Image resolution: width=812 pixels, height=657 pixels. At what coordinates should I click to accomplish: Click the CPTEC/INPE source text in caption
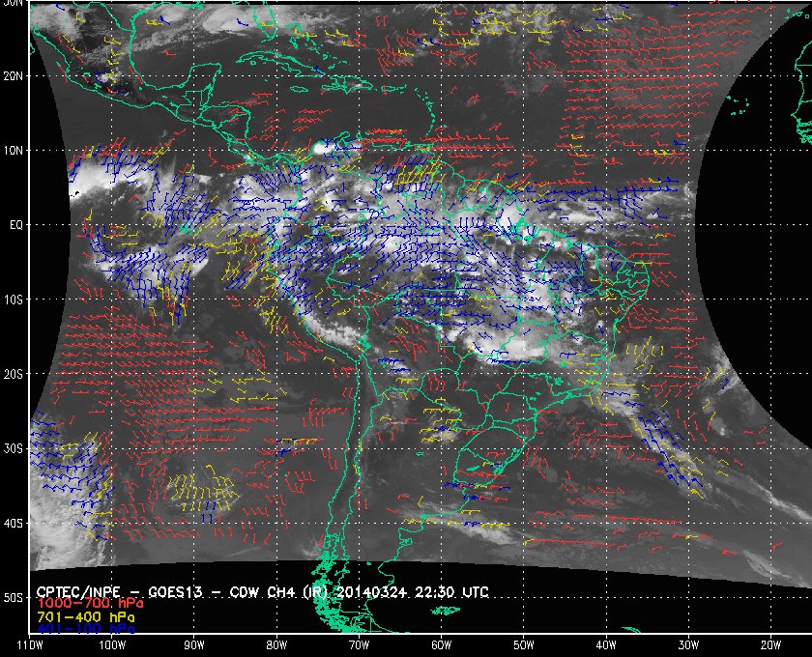pyautogui.click(x=78, y=592)
